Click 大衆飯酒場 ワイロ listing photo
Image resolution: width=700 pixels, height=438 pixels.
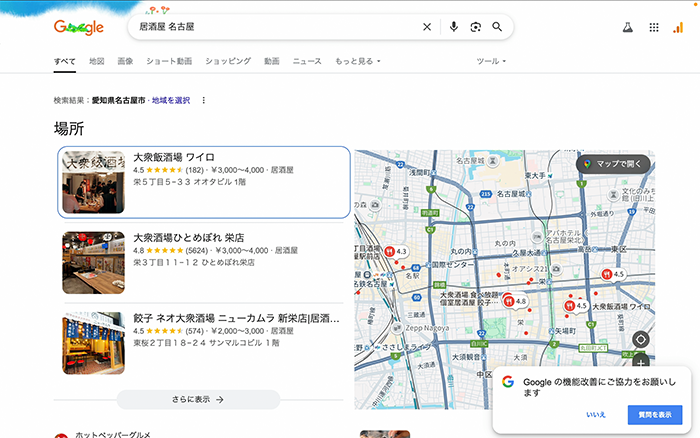coord(93,182)
